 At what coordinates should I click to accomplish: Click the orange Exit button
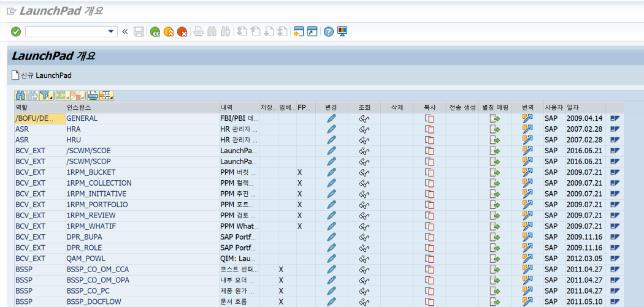pyautogui.click(x=169, y=32)
